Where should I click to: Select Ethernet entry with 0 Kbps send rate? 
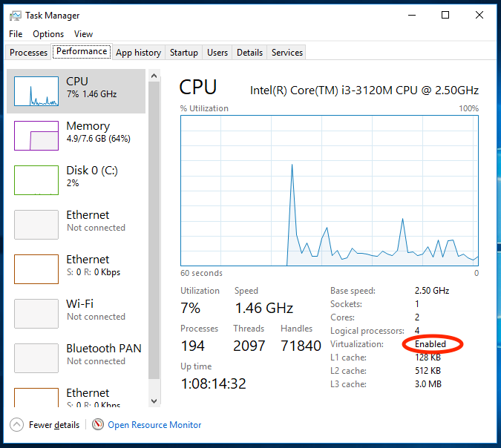pyautogui.click(x=76, y=269)
